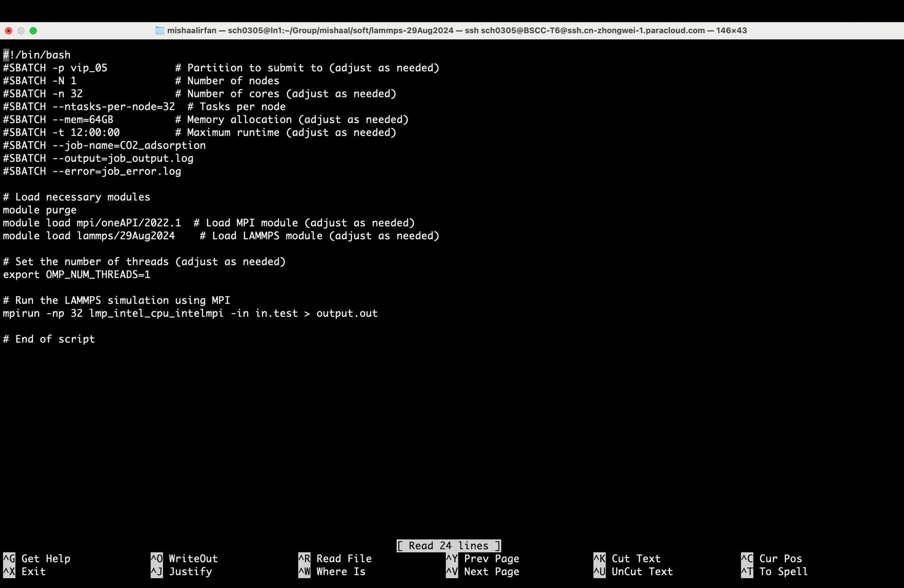Click the ^R Read File shortcut
Screen dimensions: 904x588
335,558
